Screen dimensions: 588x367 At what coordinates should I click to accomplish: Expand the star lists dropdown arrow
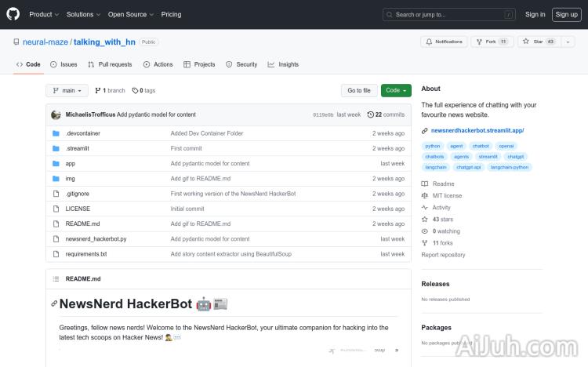click(x=568, y=42)
